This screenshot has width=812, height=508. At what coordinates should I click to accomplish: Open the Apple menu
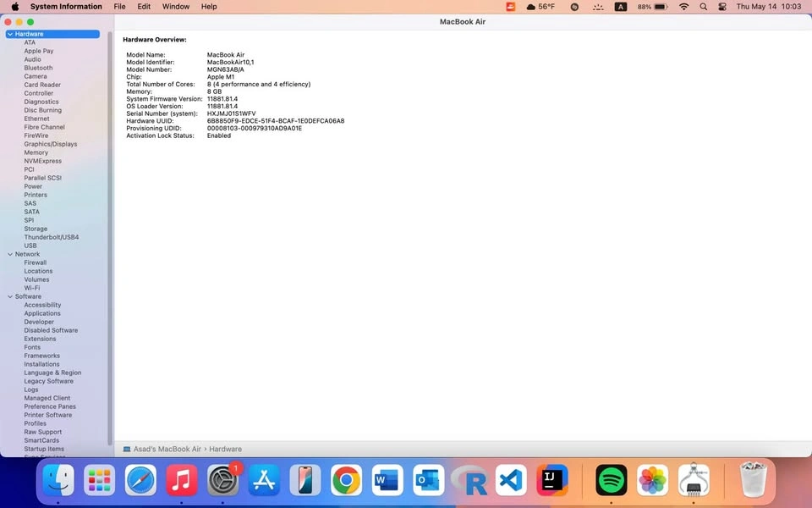pyautogui.click(x=15, y=7)
